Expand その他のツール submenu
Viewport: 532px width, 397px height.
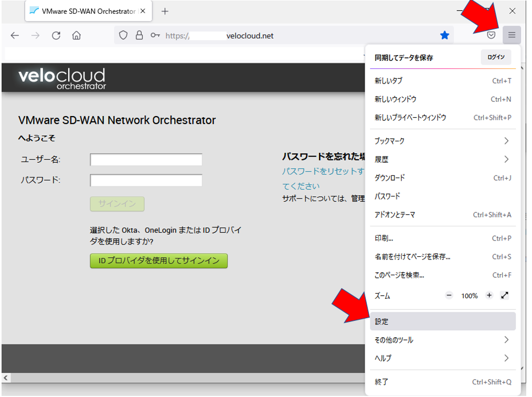pos(443,340)
